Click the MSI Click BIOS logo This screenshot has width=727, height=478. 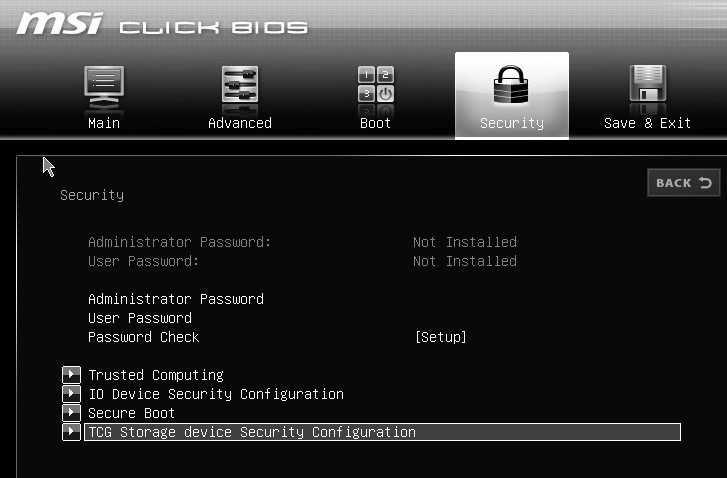pos(162,24)
